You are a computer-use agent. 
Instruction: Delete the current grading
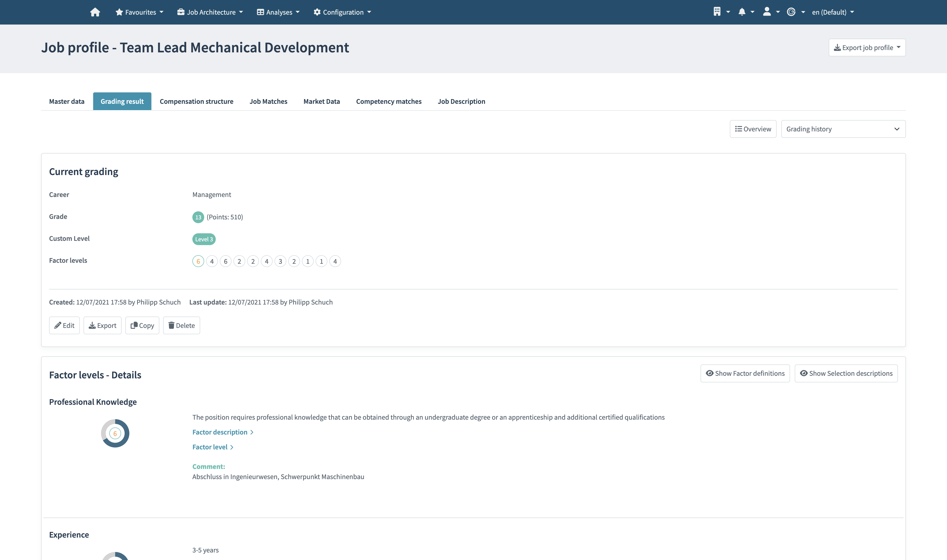coord(181,325)
